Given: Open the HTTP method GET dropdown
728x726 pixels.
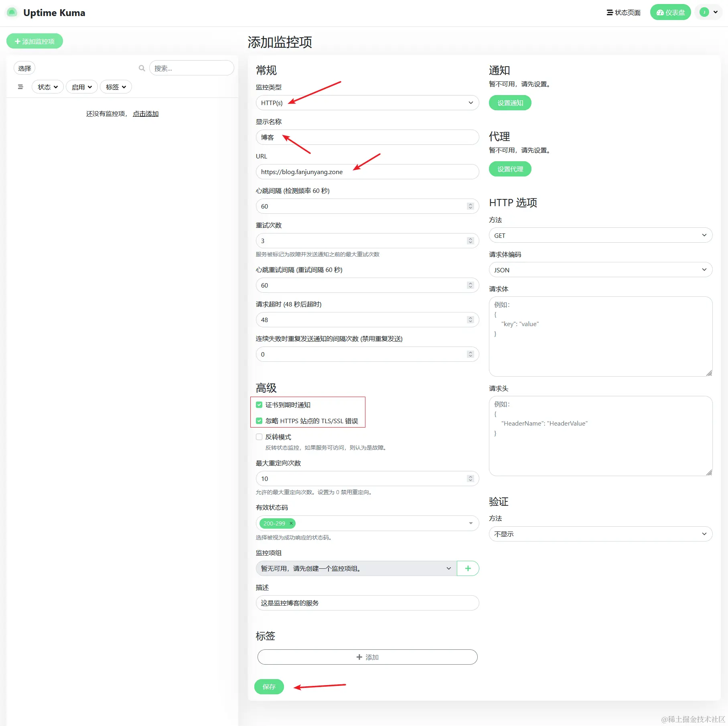Looking at the screenshot, I should tap(600, 235).
